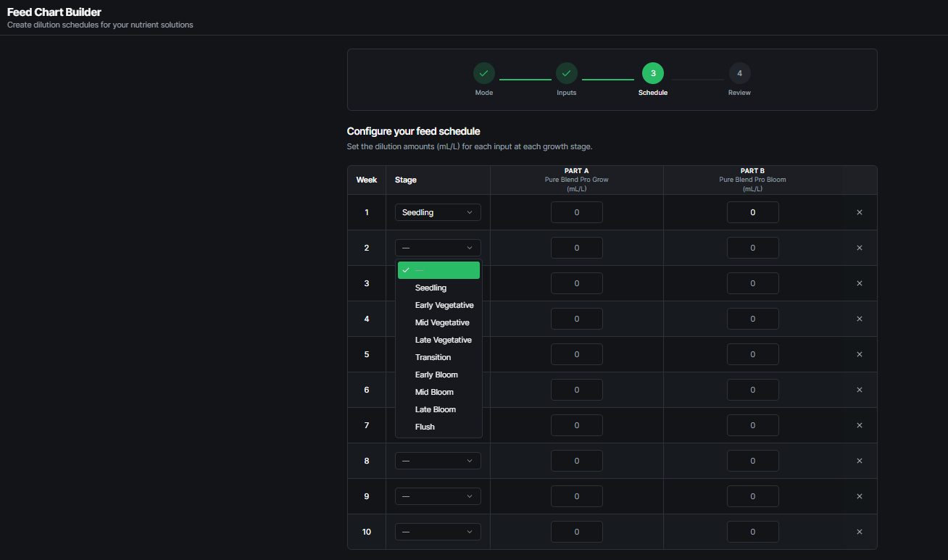
Task: Focus the week 7 Part B amount field
Action: 753,425
